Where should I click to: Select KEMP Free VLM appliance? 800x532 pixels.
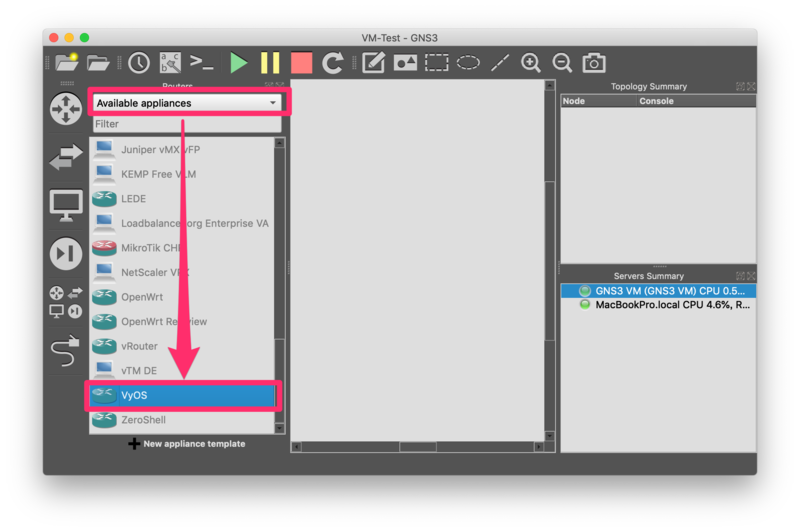point(182,174)
